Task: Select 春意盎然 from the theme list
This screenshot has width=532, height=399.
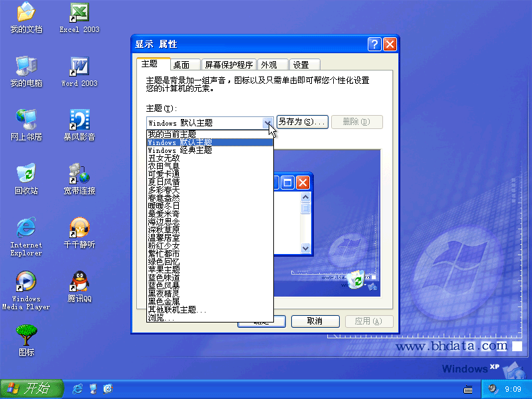Action: coord(210,198)
